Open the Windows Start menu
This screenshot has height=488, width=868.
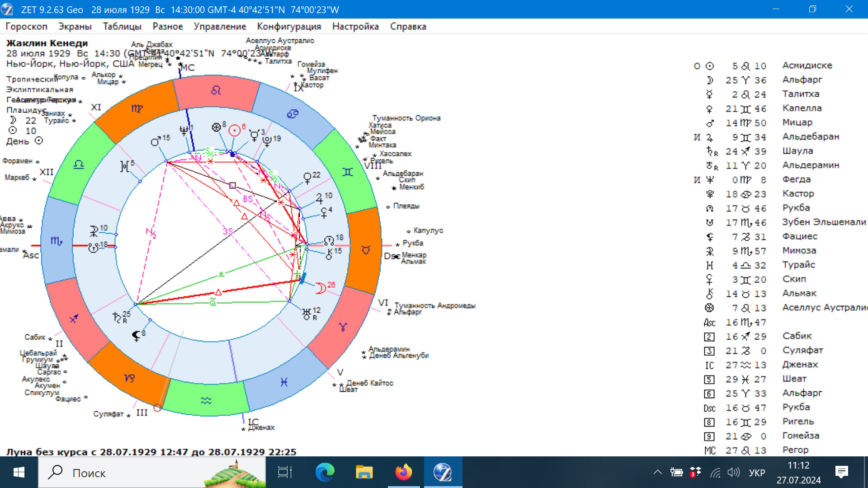[19, 473]
